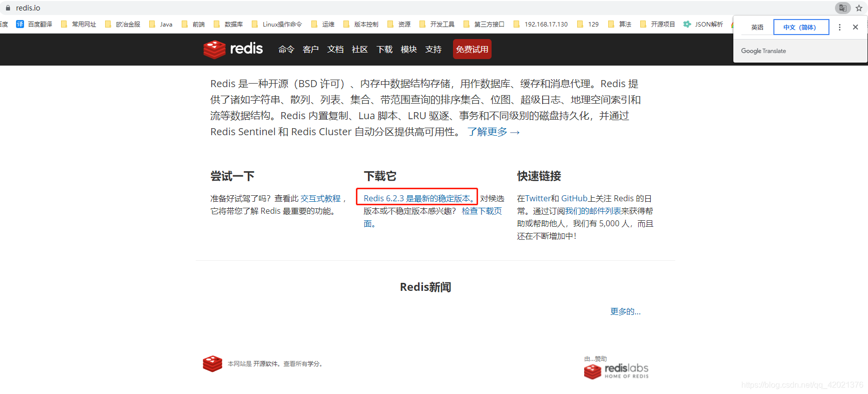Open the translate options three-dot menu
Image resolution: width=868 pixels, height=394 pixels.
coord(839,27)
